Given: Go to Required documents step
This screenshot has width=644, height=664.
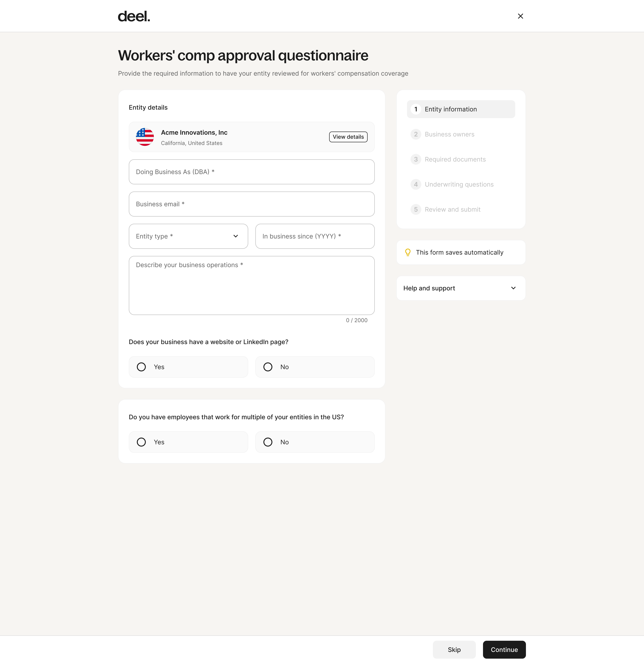Looking at the screenshot, I should click(455, 159).
